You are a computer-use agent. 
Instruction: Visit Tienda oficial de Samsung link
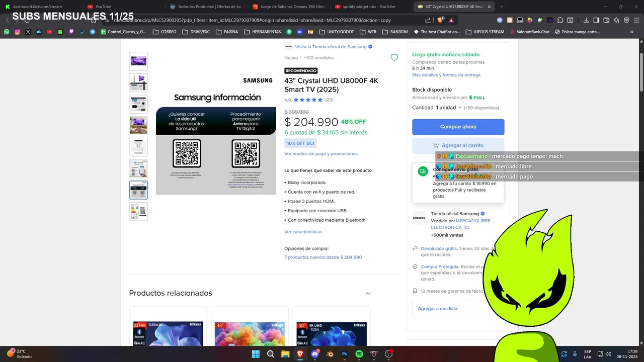(331, 47)
